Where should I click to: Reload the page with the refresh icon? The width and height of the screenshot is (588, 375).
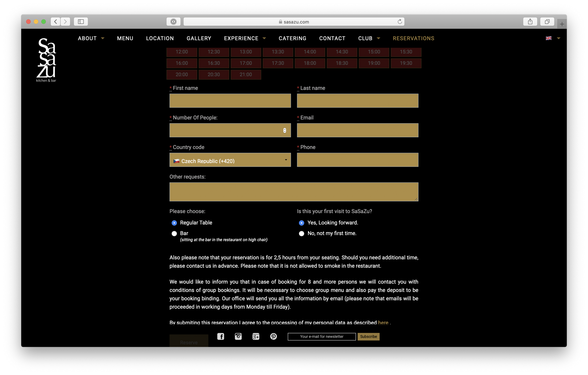tap(399, 22)
